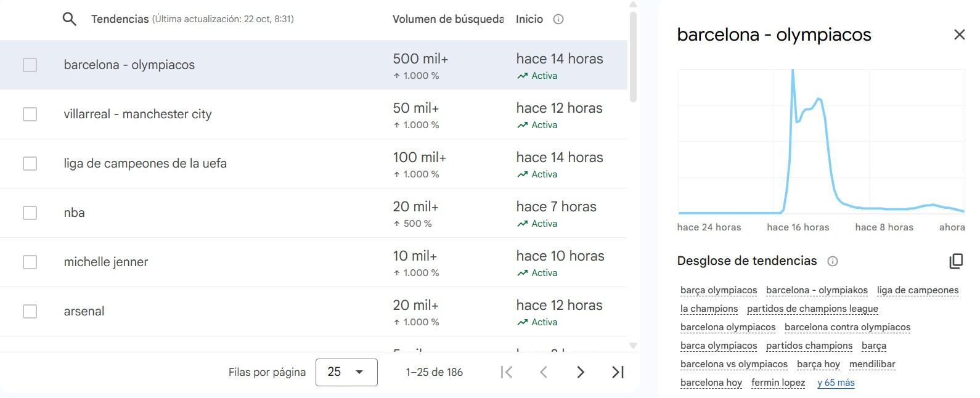Click the Activa trend icon for nba
The width and height of the screenshot is (980, 398).
523,224
